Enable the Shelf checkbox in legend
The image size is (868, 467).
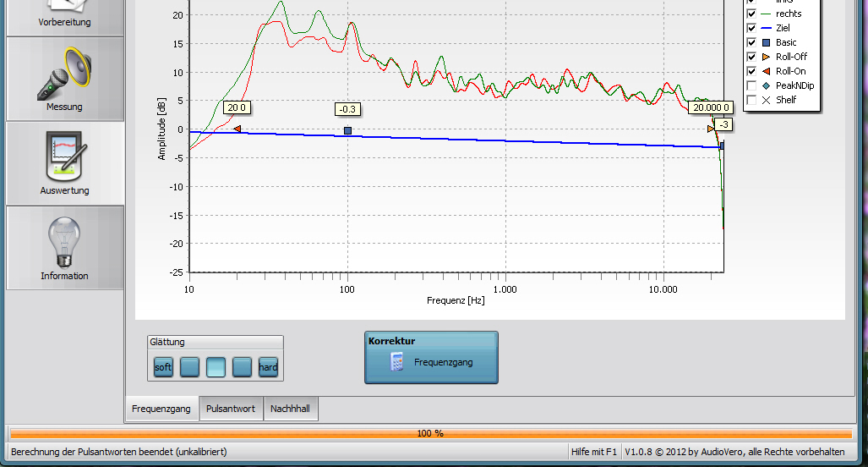751,100
